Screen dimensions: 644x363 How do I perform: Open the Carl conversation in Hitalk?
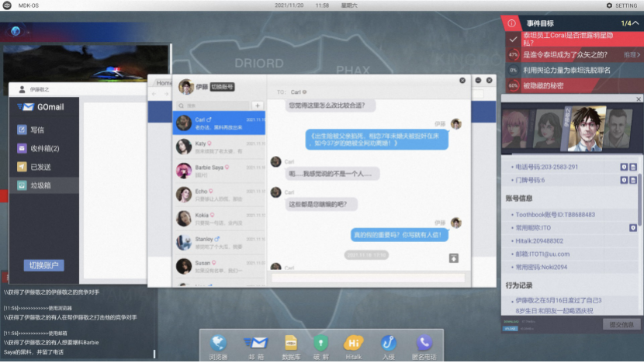point(219,123)
